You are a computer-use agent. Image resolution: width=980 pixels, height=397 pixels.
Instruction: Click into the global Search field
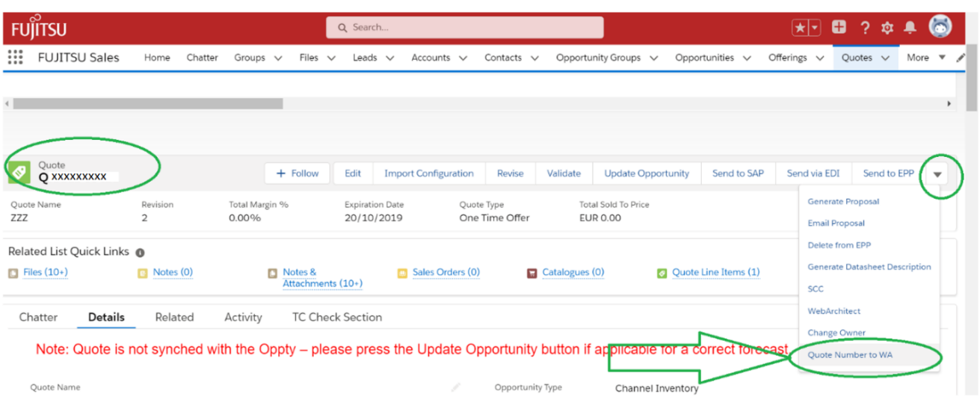pos(464,28)
